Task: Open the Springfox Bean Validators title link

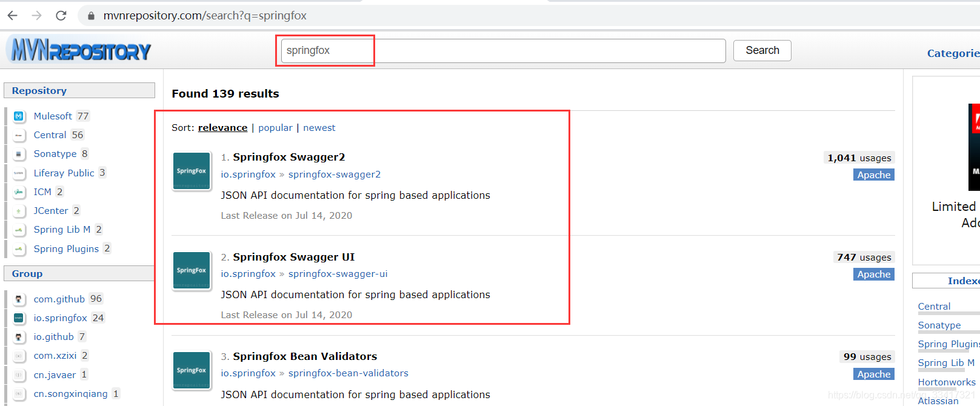Action: [x=305, y=356]
